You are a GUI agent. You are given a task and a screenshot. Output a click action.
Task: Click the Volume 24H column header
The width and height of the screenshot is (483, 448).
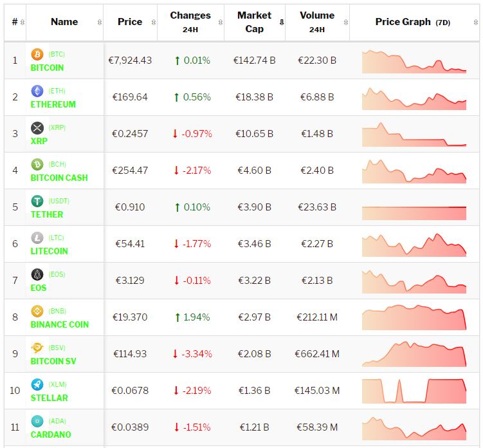(316, 22)
